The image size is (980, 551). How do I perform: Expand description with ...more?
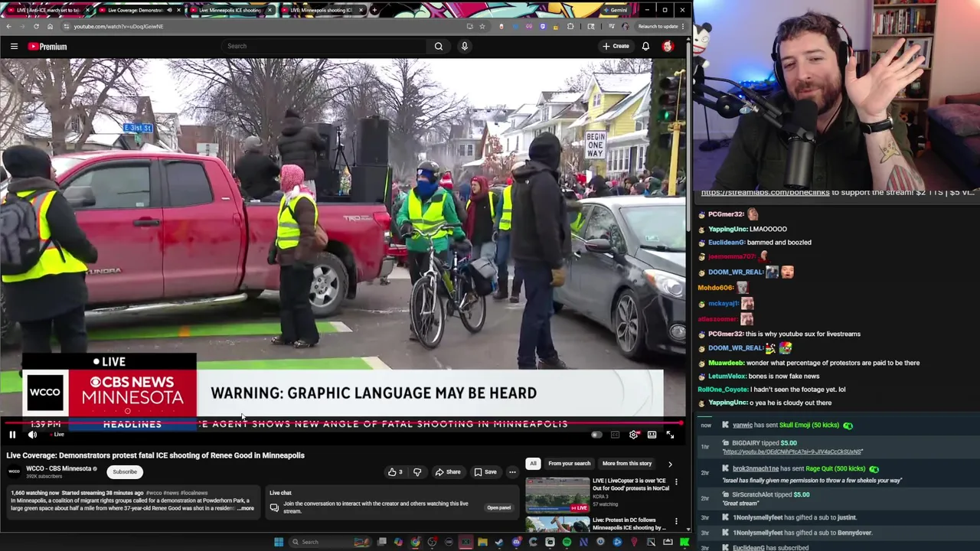(245, 508)
